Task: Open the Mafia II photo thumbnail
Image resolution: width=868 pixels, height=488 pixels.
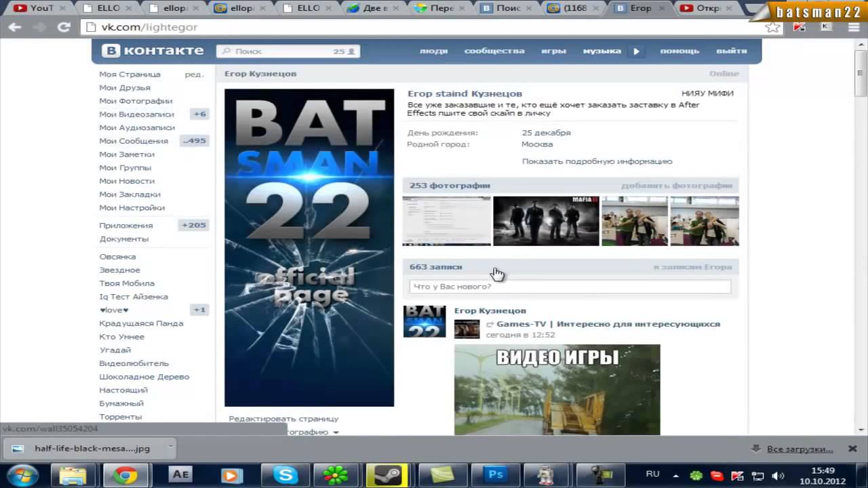Action: 546,221
